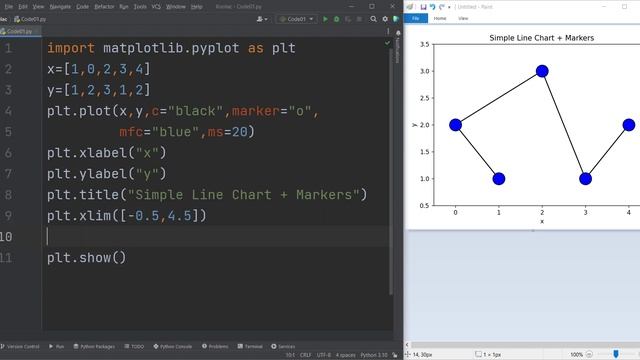640x360 pixels.
Task: Open the Run menu in menu bar
Action: tap(124, 7)
